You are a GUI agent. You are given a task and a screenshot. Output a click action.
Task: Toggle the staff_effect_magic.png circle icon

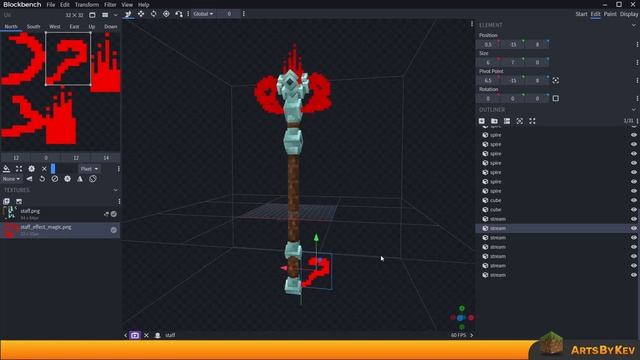[114, 230]
